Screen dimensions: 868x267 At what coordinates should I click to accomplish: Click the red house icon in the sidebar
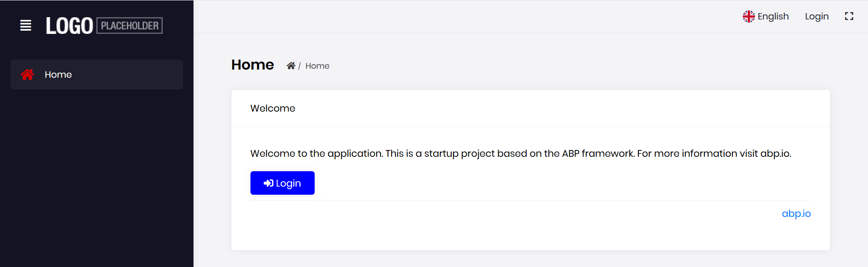pos(27,75)
